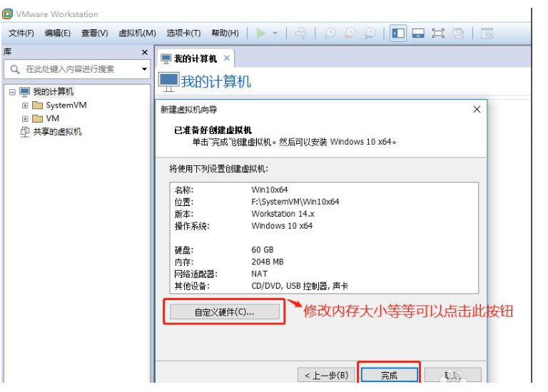Close the 库 library panel

[x=145, y=52]
